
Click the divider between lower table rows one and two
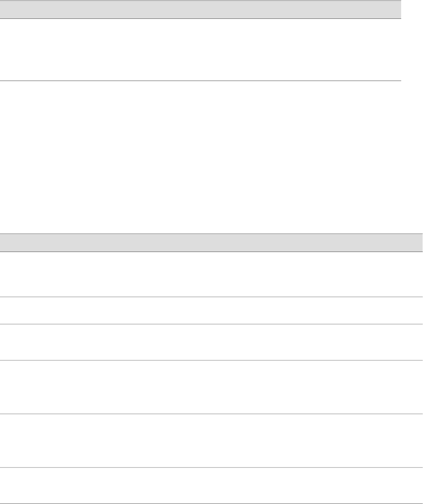coord(211,297)
